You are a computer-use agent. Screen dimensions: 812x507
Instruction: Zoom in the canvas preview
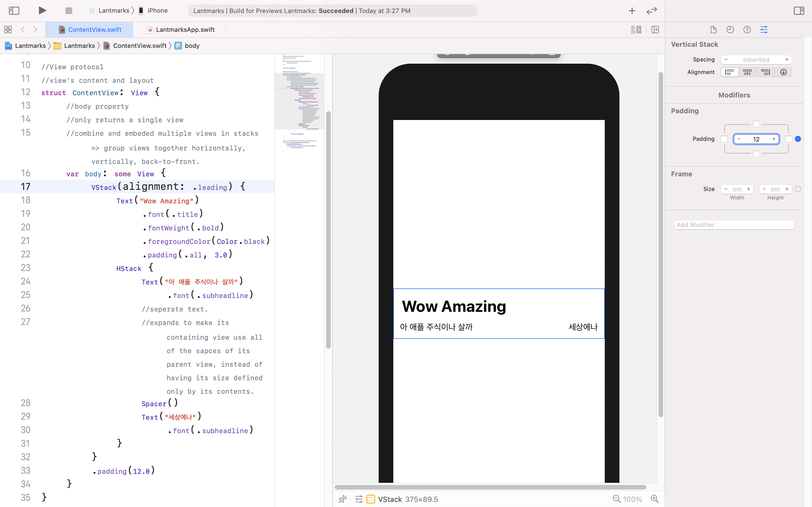point(654,499)
